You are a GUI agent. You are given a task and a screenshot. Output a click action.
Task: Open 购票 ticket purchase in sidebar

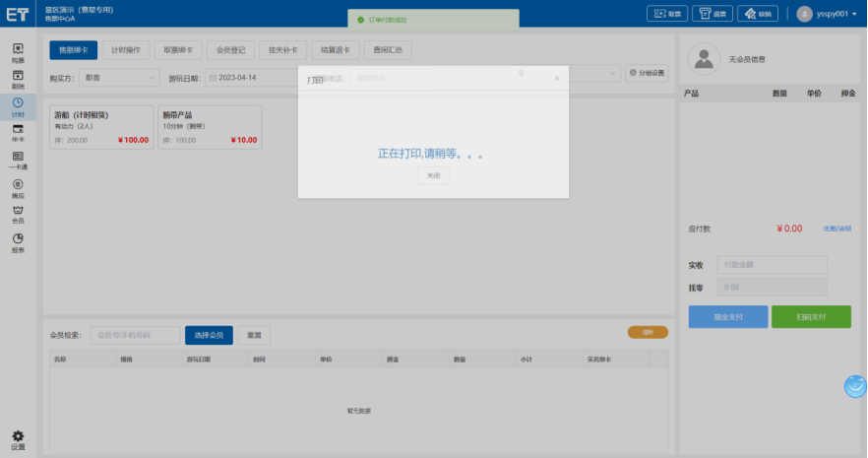18,53
